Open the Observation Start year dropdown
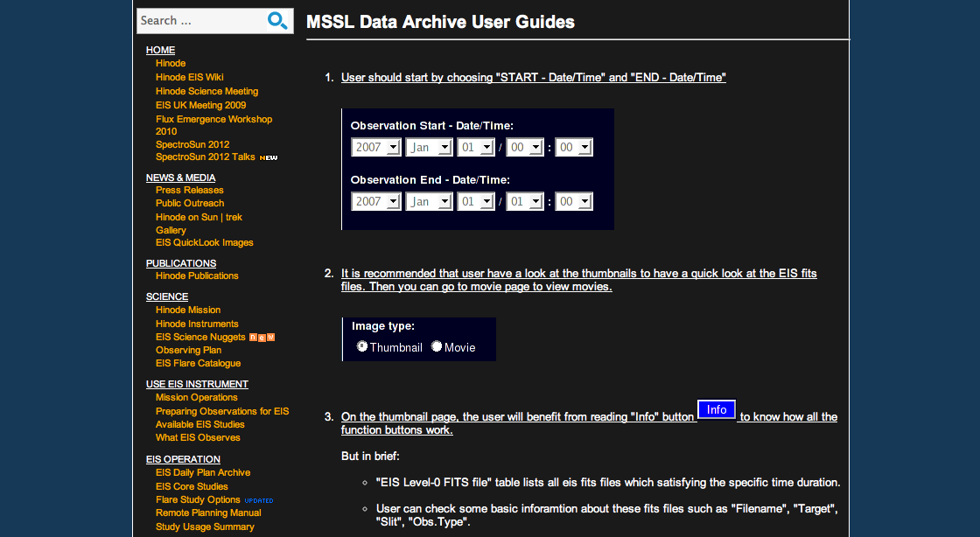Viewport: 980px width, 537px height. pos(376,148)
